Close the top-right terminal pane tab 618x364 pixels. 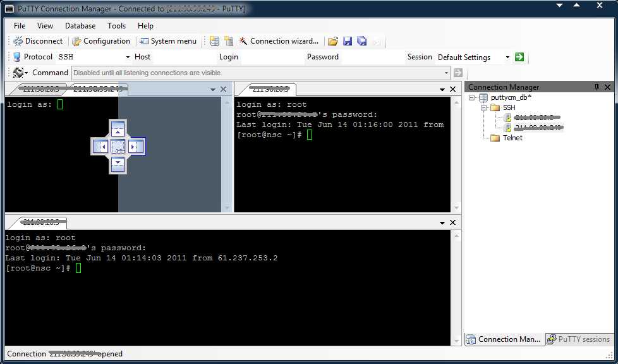(x=453, y=89)
